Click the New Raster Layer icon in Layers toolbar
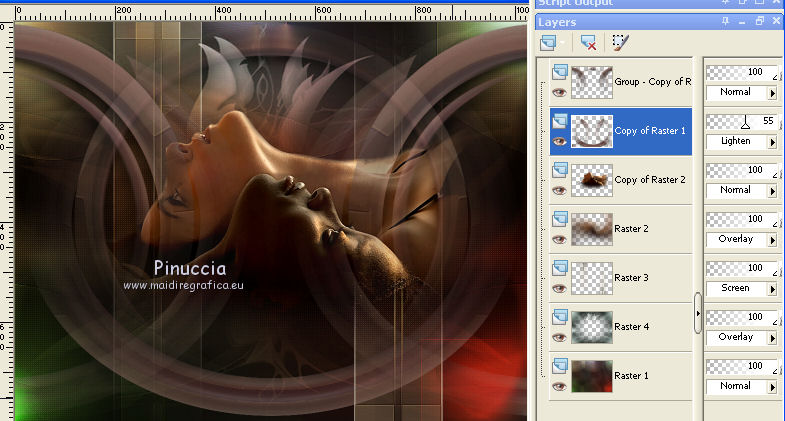This screenshot has width=785, height=421. (x=548, y=43)
